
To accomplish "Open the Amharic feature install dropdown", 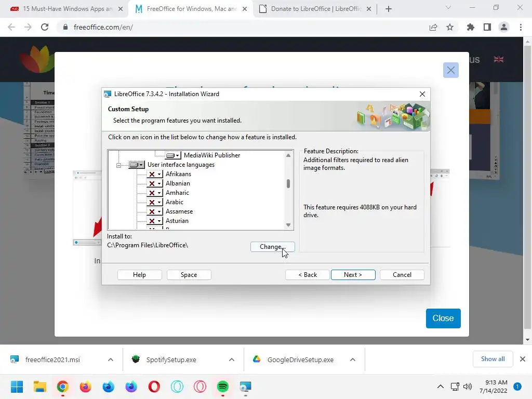I will point(154,193).
